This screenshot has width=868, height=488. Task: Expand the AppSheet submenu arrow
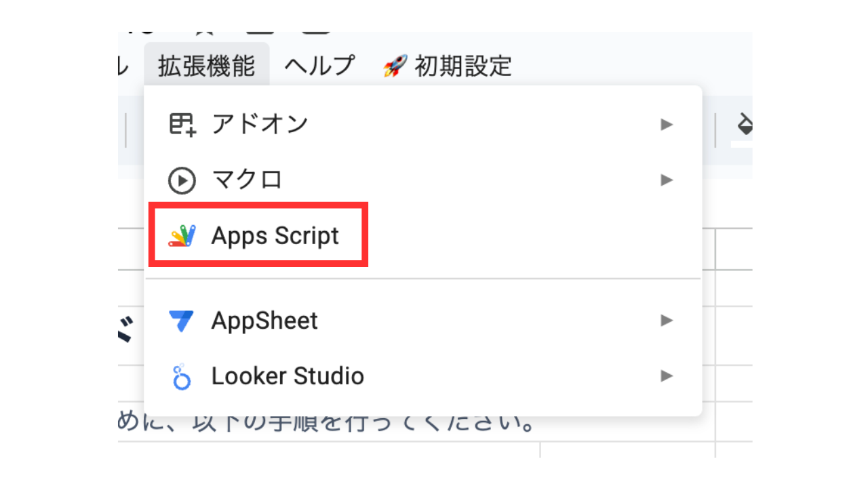tap(667, 320)
